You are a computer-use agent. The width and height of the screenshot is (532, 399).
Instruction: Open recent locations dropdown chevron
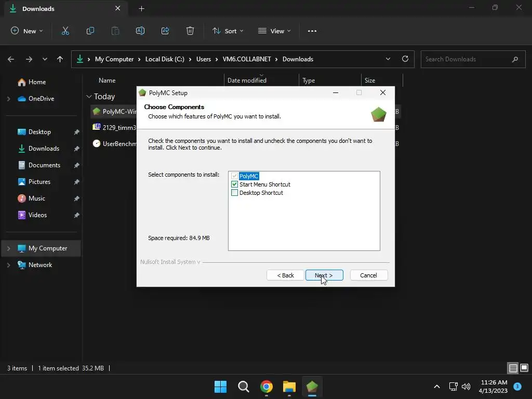tap(45, 59)
